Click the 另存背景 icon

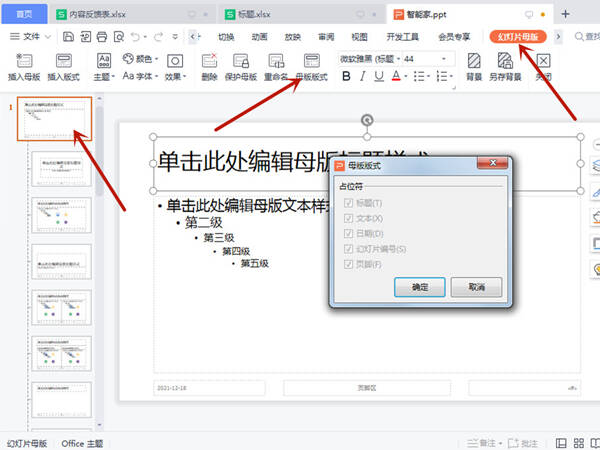(505, 61)
